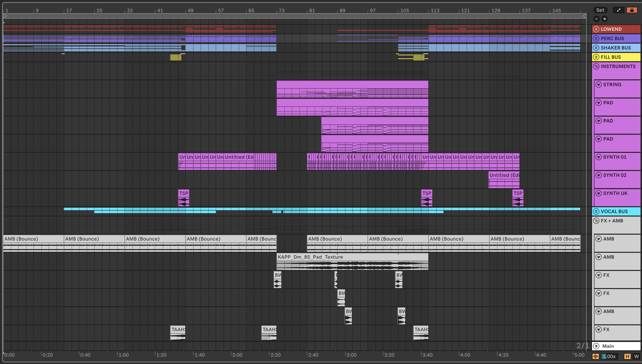Click the loop brace start handle
Screen dimensions: 642x364
coord(5,16)
